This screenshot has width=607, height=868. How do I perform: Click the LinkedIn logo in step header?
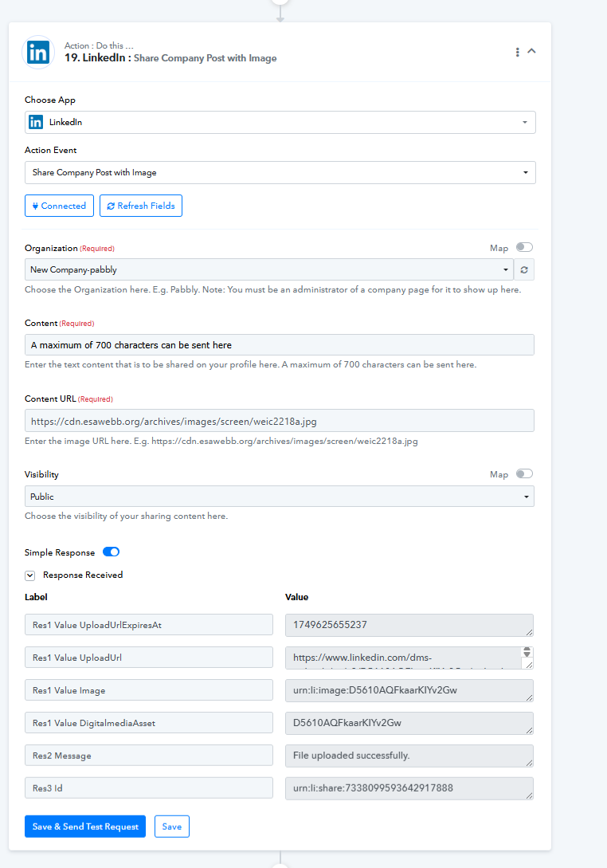(38, 53)
